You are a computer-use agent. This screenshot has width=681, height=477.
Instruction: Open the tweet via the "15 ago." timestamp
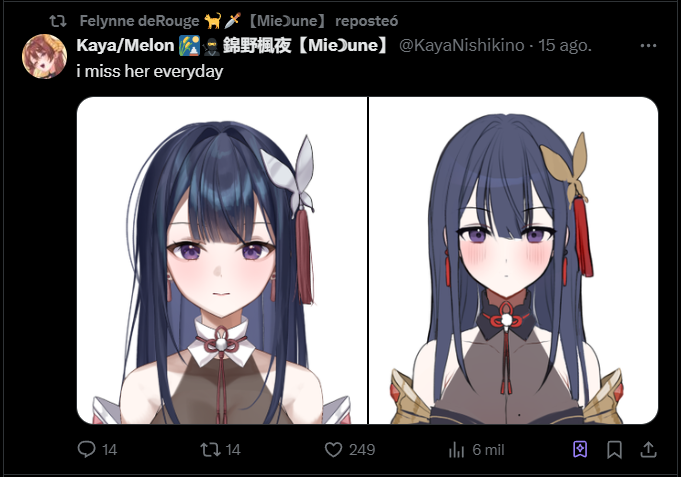point(565,45)
